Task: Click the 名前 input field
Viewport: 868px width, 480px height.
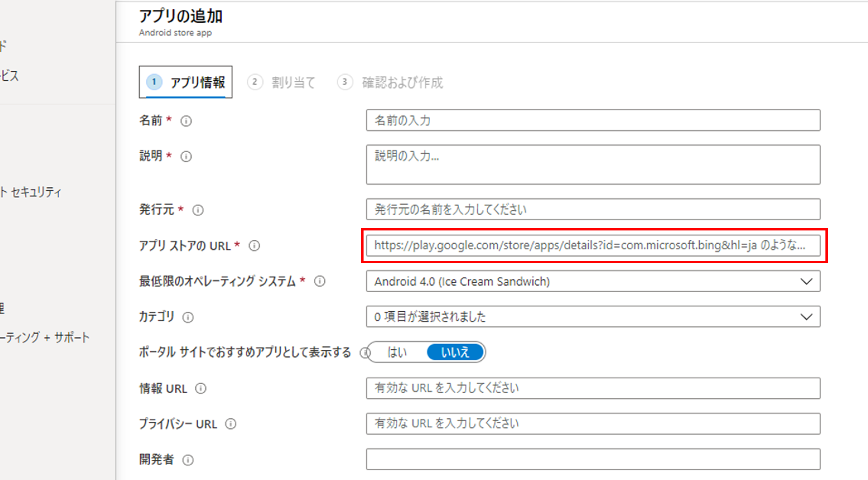Action: point(593,120)
